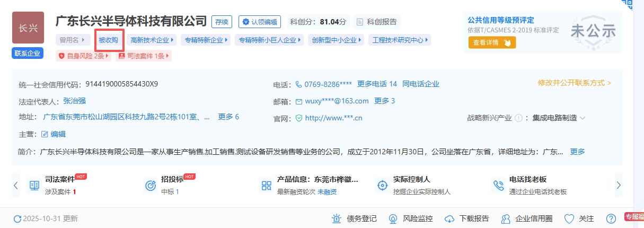Expand the company 简介 with 更多
This screenshot has height=228, width=644.
click(x=577, y=152)
